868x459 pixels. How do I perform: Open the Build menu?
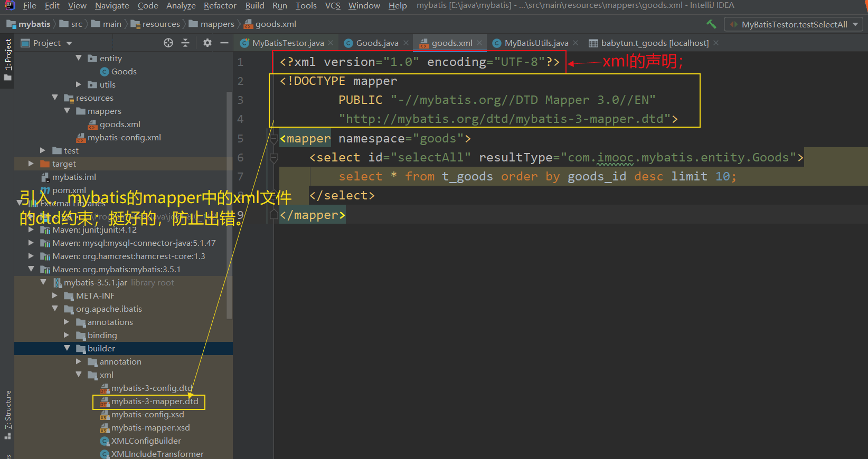coord(254,5)
